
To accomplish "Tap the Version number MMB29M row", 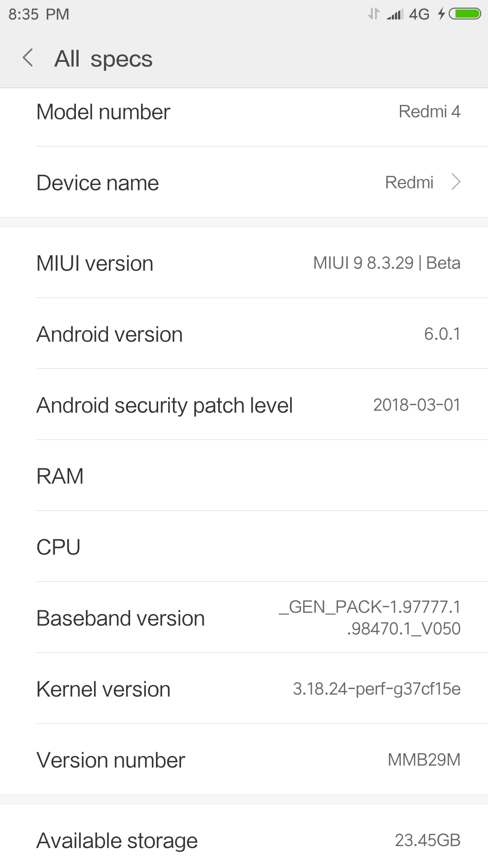I will (x=244, y=760).
